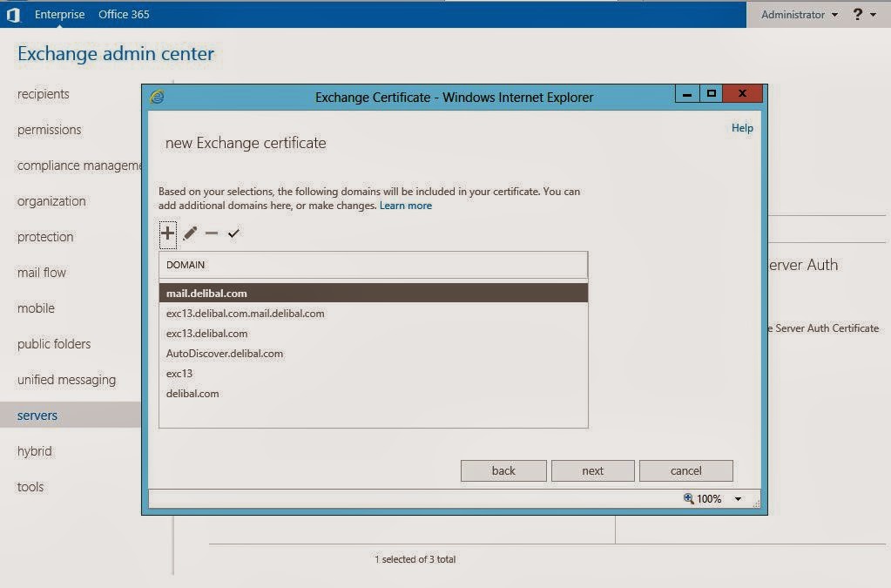Viewport: 891px width, 588px height.
Task: Open the recipients section in sidebar
Action: coord(44,94)
